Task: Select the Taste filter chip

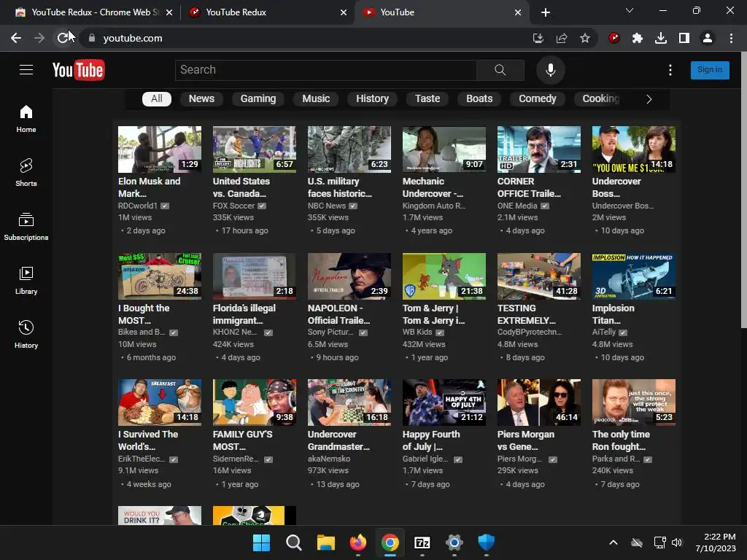Action: pyautogui.click(x=427, y=98)
